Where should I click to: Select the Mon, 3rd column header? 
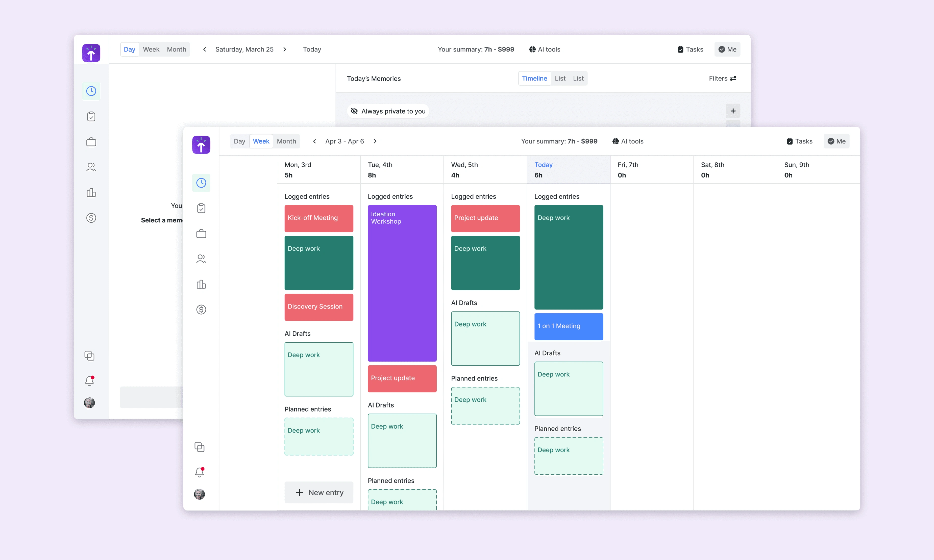click(x=319, y=170)
